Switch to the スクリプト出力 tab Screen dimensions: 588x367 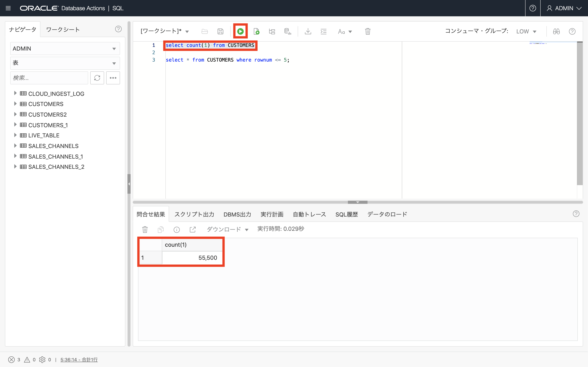pyautogui.click(x=194, y=214)
